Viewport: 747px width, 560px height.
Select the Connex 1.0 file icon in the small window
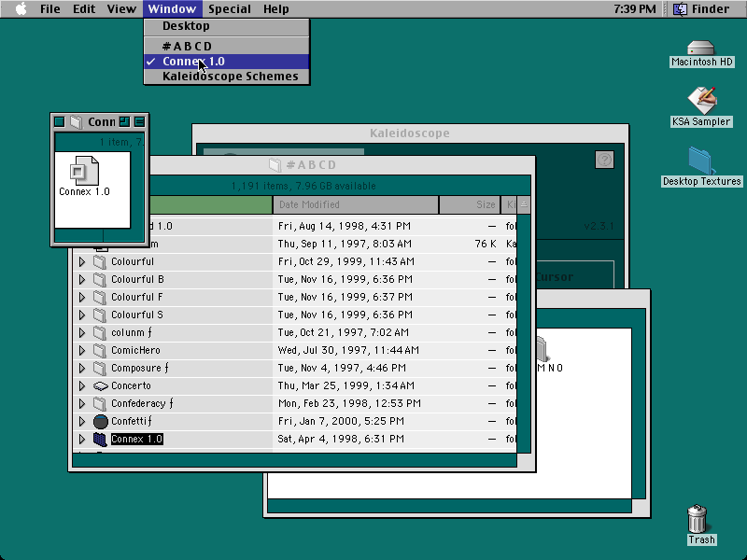click(84, 171)
